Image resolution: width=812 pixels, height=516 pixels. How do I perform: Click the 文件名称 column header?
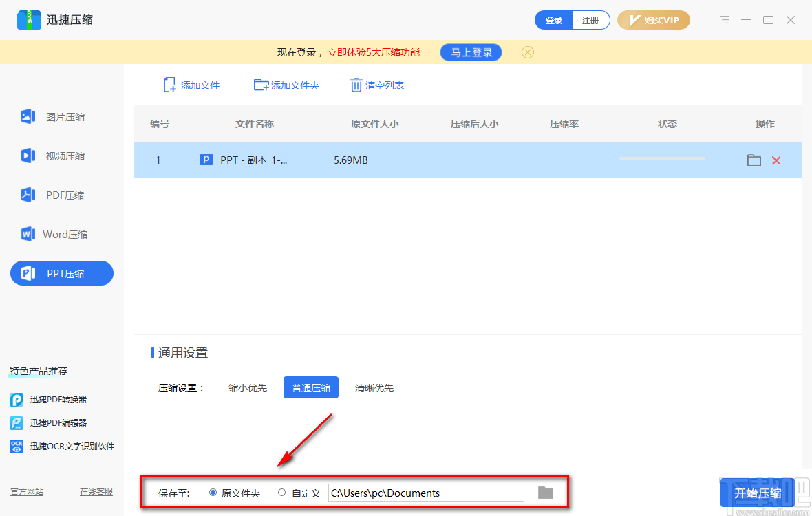click(x=255, y=125)
